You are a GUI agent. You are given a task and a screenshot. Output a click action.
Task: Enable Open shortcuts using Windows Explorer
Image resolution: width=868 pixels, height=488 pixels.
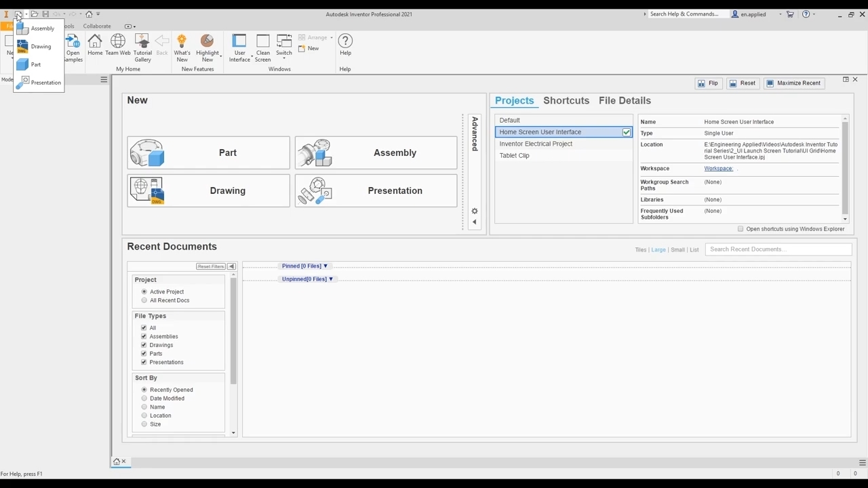pyautogui.click(x=741, y=229)
